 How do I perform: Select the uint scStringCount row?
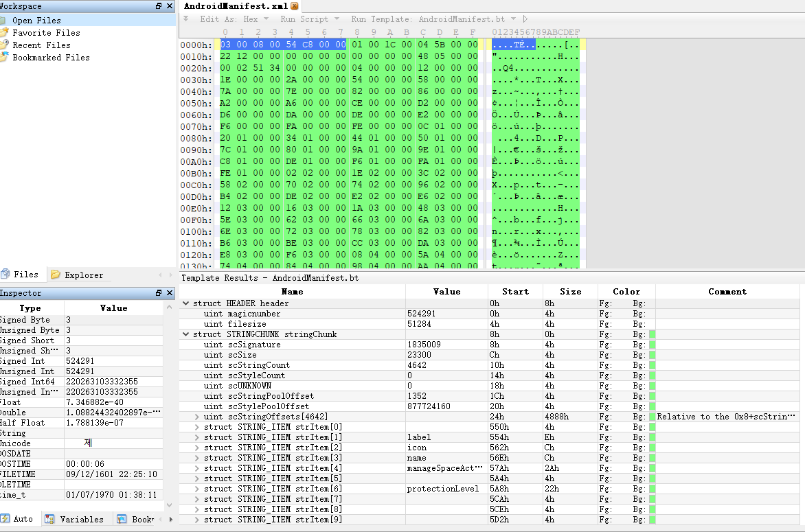489,365
